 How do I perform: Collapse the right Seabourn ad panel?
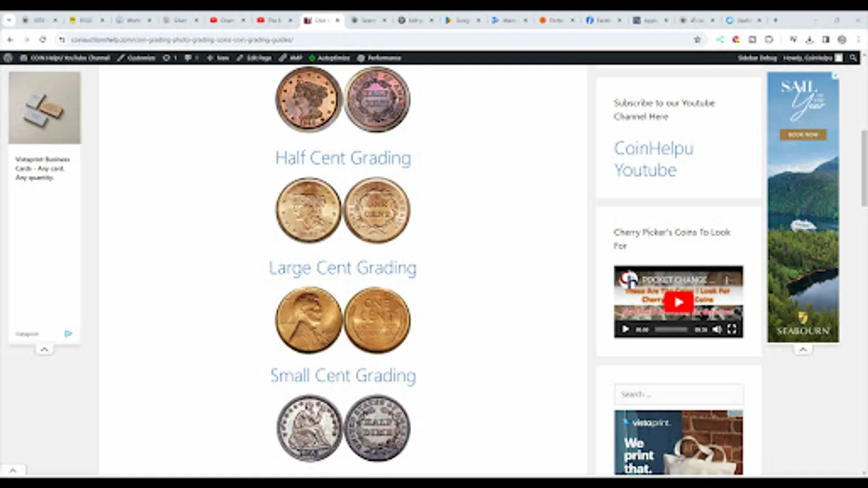tap(803, 349)
